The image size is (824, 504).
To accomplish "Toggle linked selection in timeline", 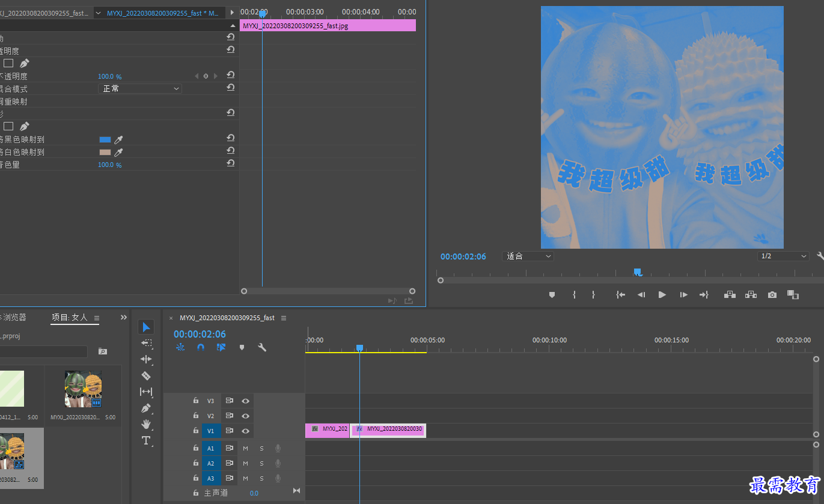I will pos(221,347).
